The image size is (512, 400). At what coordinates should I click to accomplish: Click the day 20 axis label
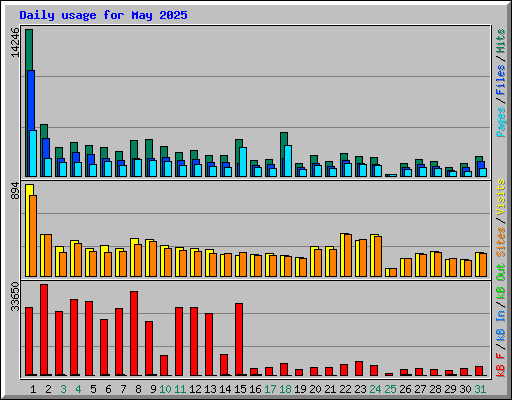(315, 389)
